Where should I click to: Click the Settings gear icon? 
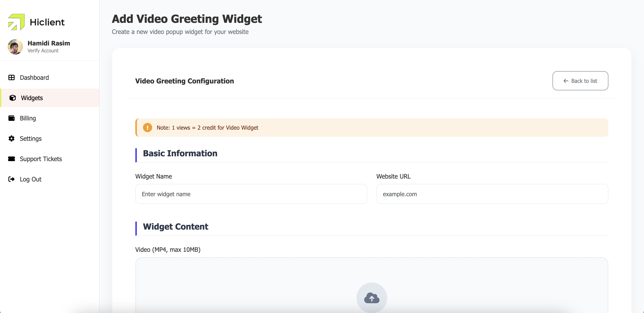pos(11,139)
